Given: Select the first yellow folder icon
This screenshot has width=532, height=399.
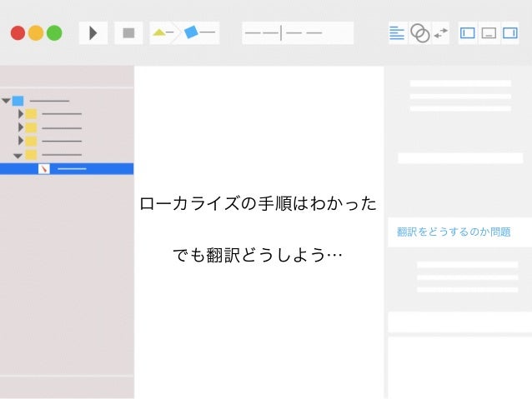Looking at the screenshot, I should (x=31, y=114).
